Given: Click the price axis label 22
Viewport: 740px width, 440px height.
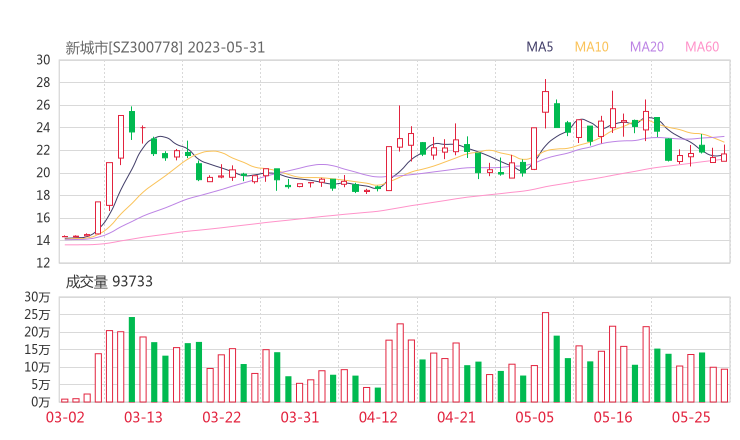Looking at the screenshot, I should click(x=43, y=150).
